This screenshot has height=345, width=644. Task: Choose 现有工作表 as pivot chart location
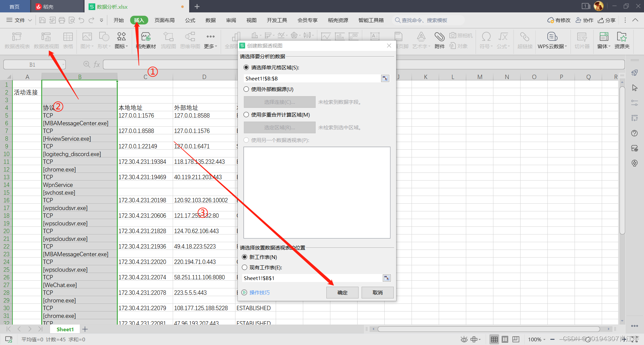tap(245, 267)
